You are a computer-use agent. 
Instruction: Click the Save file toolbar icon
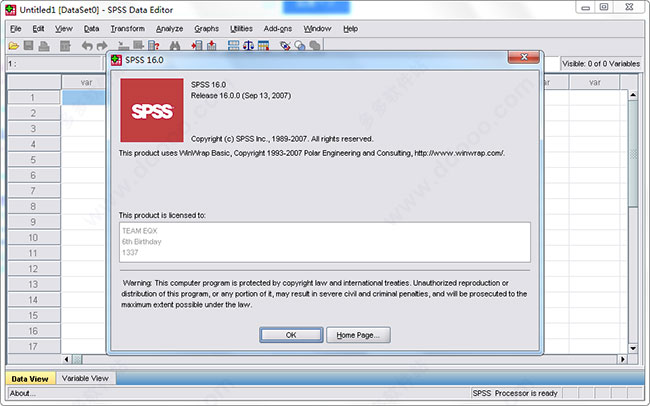tap(28, 46)
